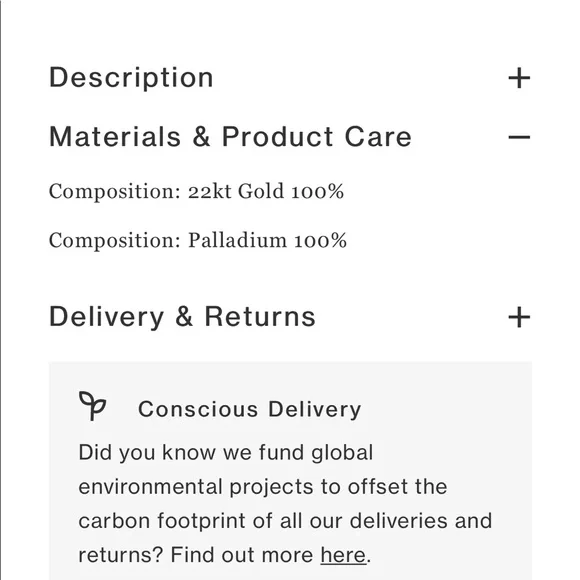Open Delivery & Returns using plus icon
Screen dimensions: 580x580
point(519,317)
